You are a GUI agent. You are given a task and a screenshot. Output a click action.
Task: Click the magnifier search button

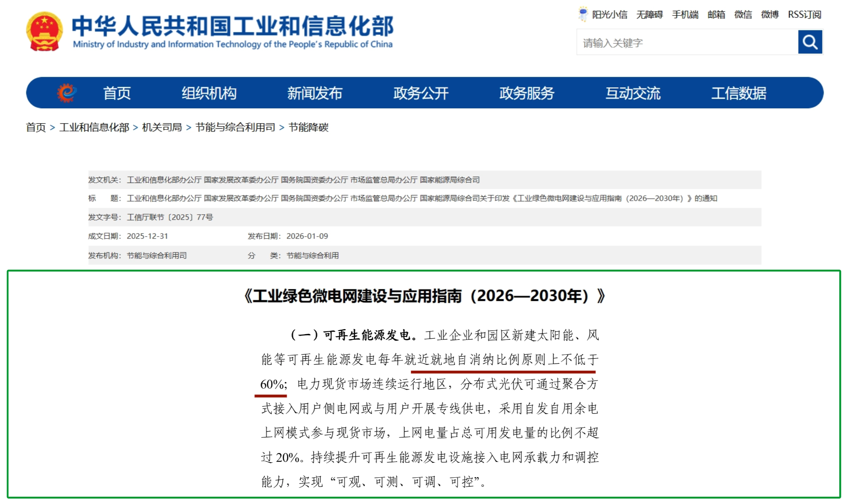pyautogui.click(x=810, y=42)
